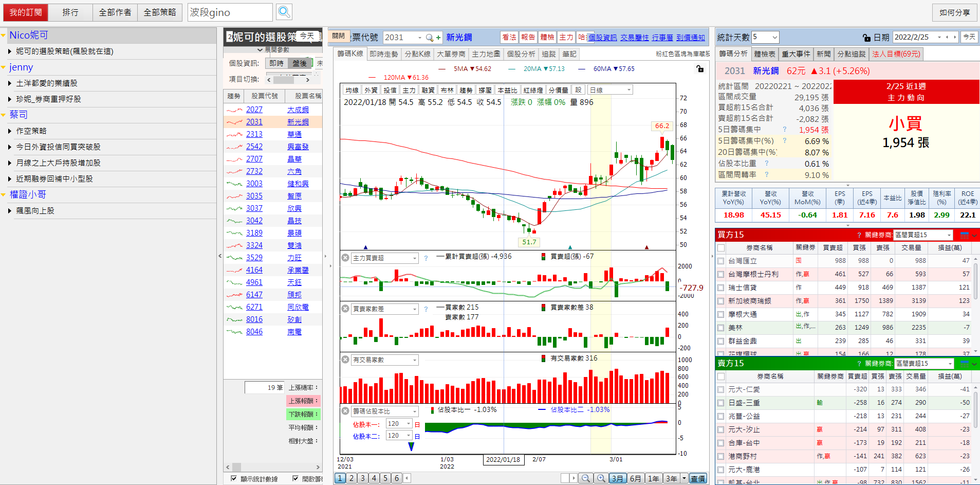Click the green plus icon next to stock code

click(x=438, y=38)
